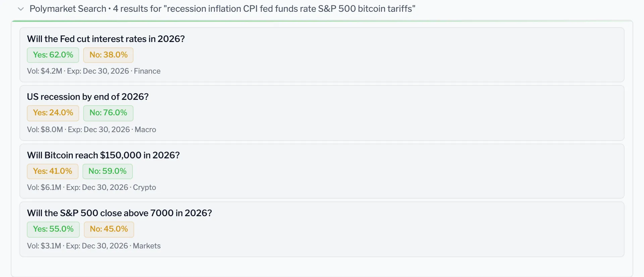This screenshot has height=277, width=644.
Task: Select No: 45.0% on S&P 500 market
Action: point(109,229)
